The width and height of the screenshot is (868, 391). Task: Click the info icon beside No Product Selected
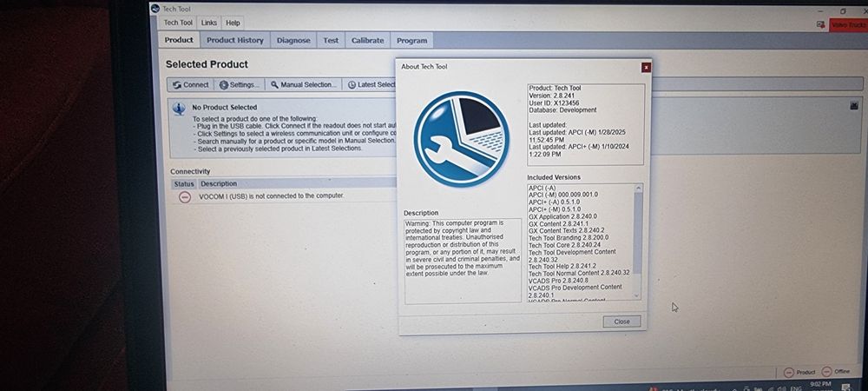(179, 109)
